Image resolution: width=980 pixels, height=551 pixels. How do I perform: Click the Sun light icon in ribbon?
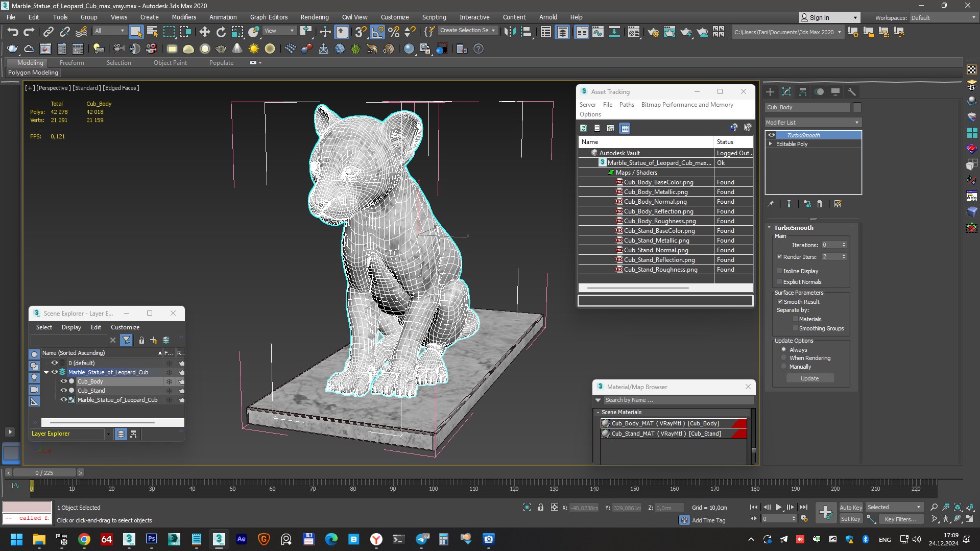pyautogui.click(x=253, y=49)
